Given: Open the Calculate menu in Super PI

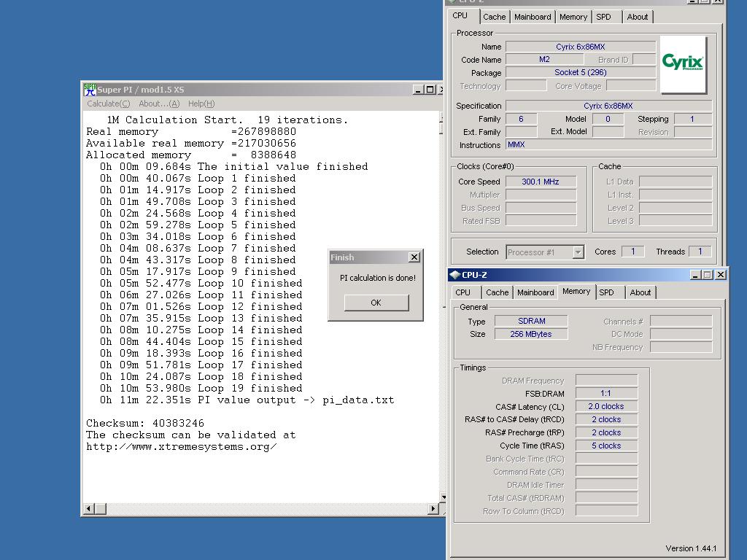Looking at the screenshot, I should click(x=108, y=104).
